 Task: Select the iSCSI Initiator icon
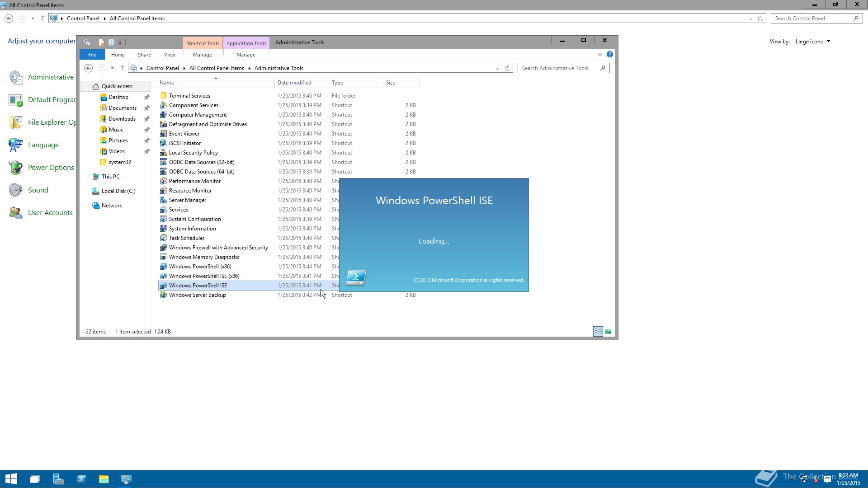(164, 143)
